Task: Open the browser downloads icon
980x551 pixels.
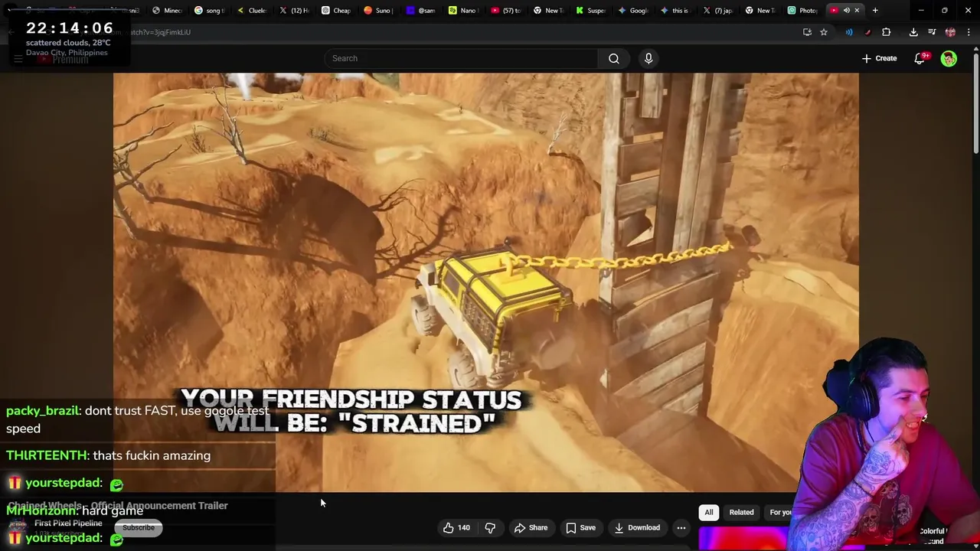Action: click(913, 32)
